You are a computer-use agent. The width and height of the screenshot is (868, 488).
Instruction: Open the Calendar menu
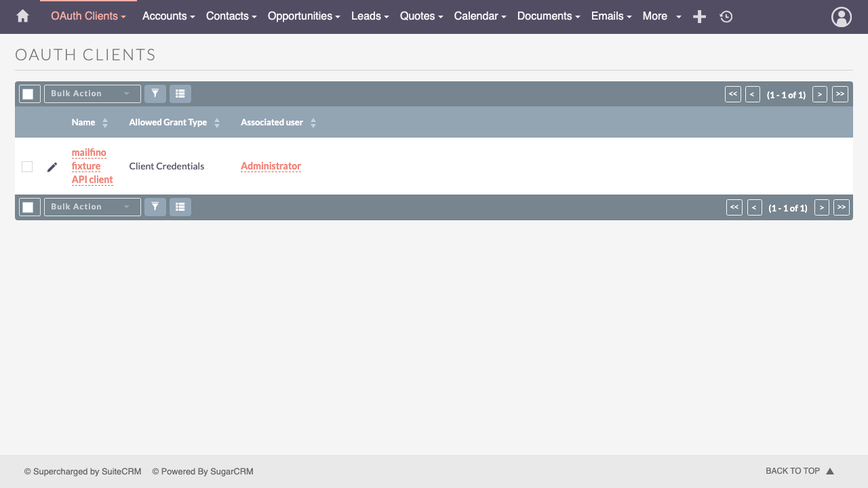(480, 16)
